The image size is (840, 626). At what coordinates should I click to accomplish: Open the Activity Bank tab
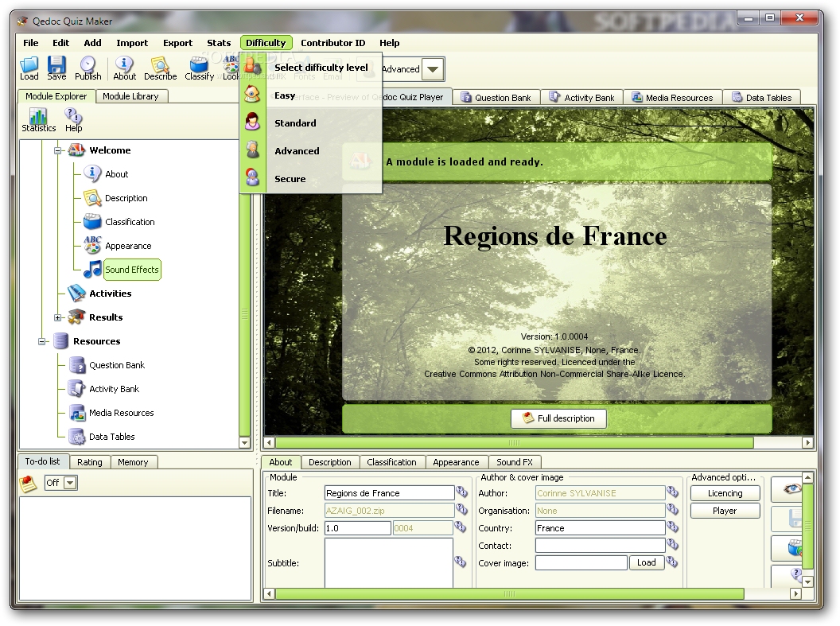point(581,98)
